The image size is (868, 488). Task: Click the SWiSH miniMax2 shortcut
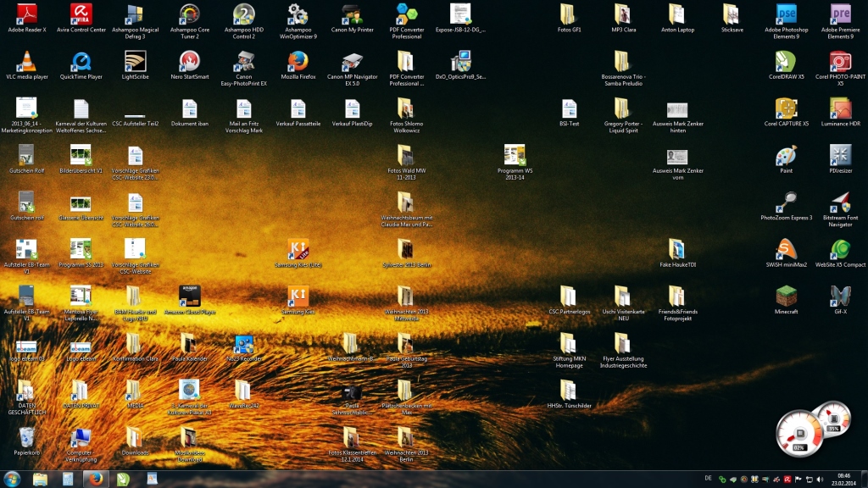(786, 249)
